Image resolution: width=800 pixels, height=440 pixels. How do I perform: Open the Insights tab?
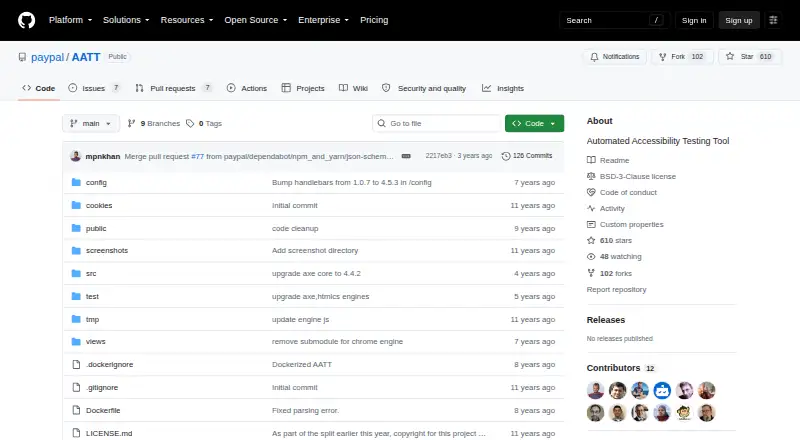point(503,88)
